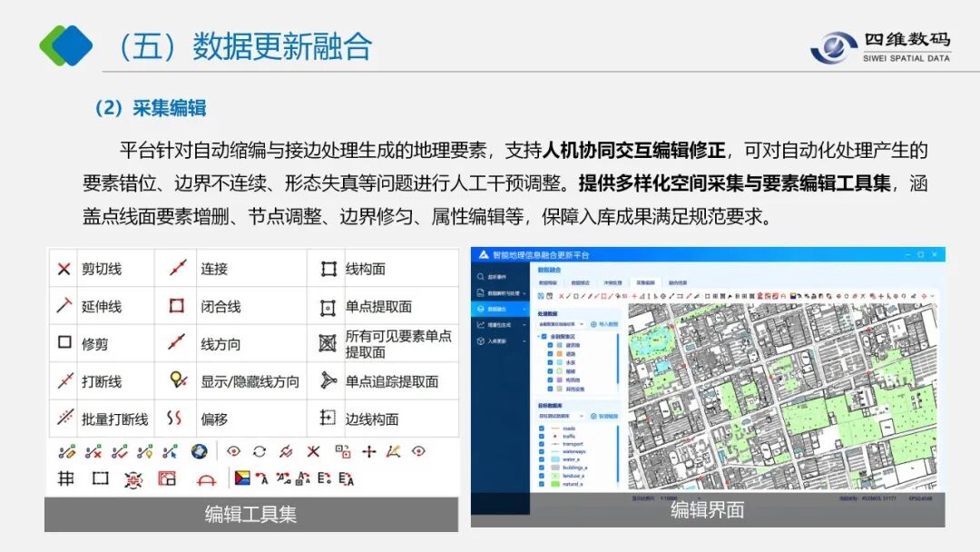The height and width of the screenshot is (552, 980).
Task: Click the circular refresh arrows icon
Action: point(260,451)
